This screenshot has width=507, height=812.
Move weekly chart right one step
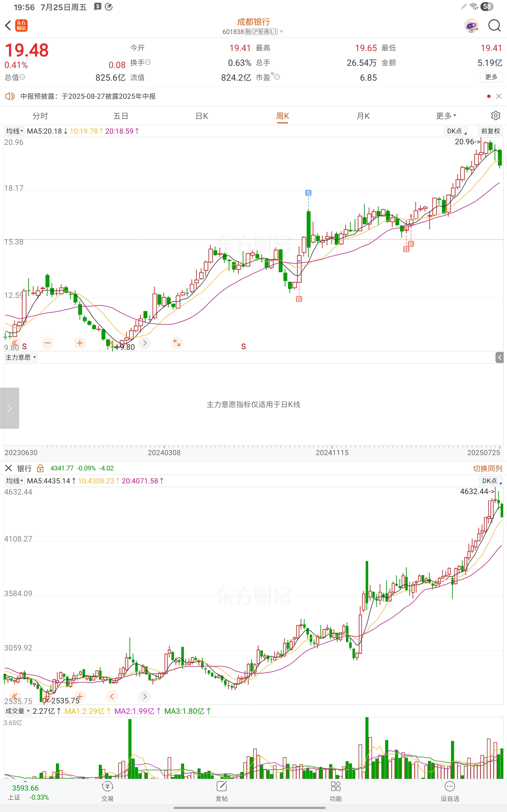pos(145,343)
